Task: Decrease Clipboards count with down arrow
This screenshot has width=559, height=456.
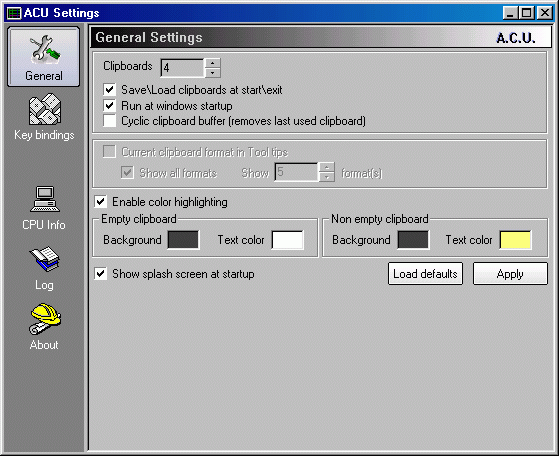Action: tap(212, 73)
